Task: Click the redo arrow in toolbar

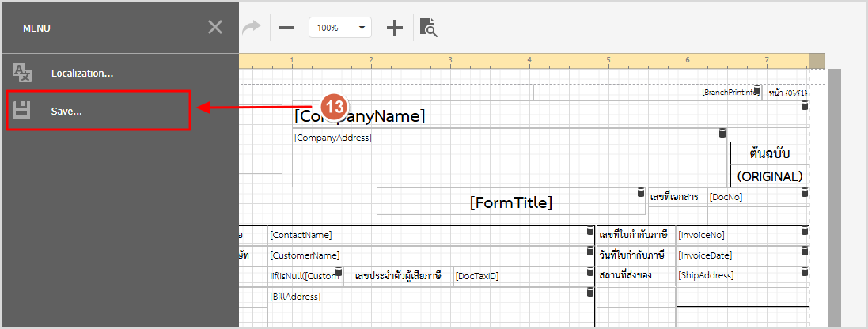Action: (x=251, y=28)
